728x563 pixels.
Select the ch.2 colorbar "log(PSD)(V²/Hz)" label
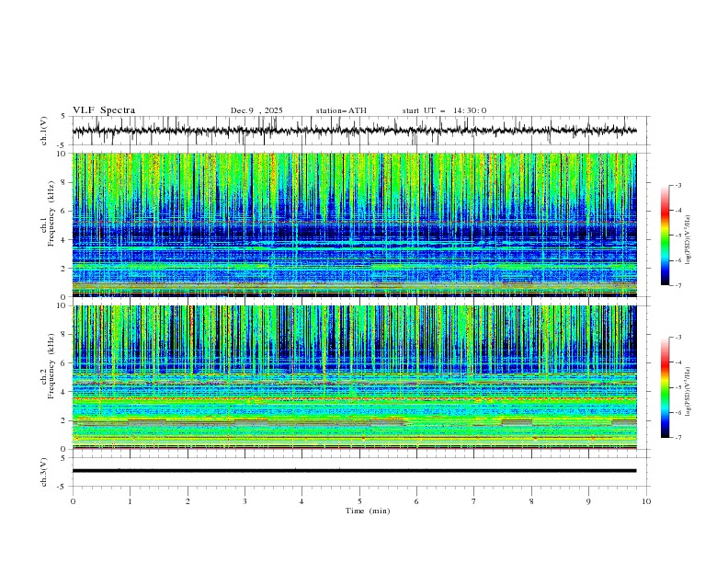click(688, 391)
